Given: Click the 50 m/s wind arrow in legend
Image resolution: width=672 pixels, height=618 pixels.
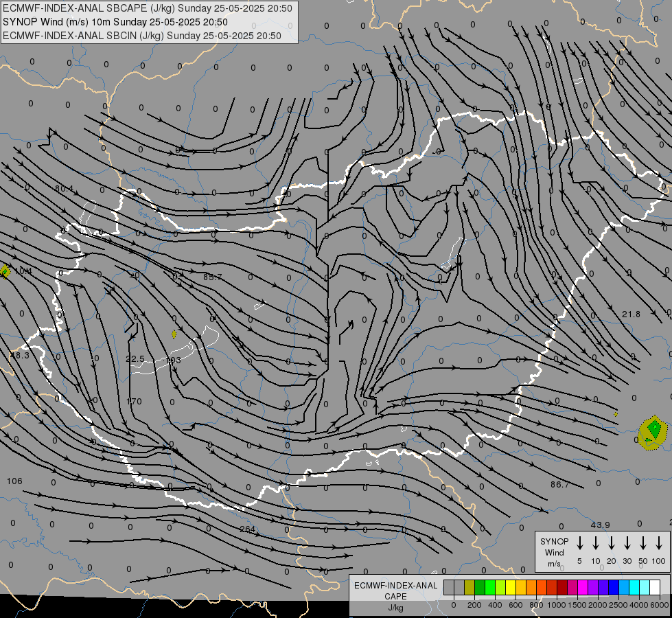Looking at the screenshot, I should (x=643, y=543).
